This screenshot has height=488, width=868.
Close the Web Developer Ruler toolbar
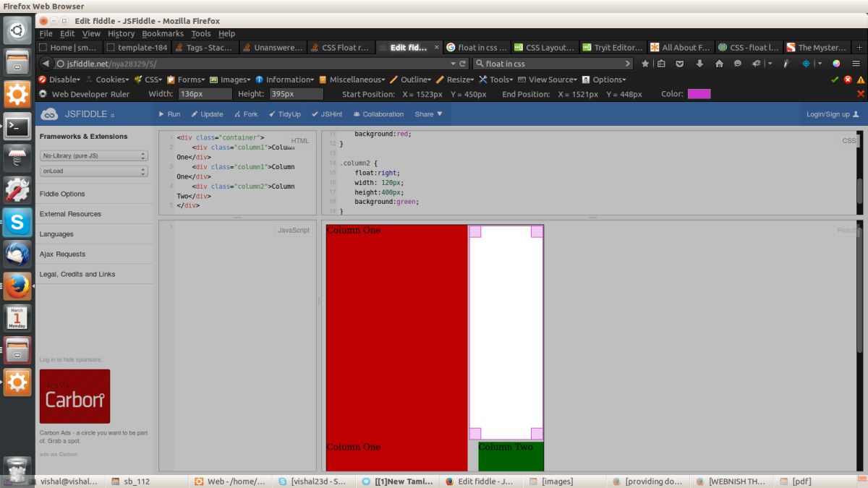tap(861, 94)
